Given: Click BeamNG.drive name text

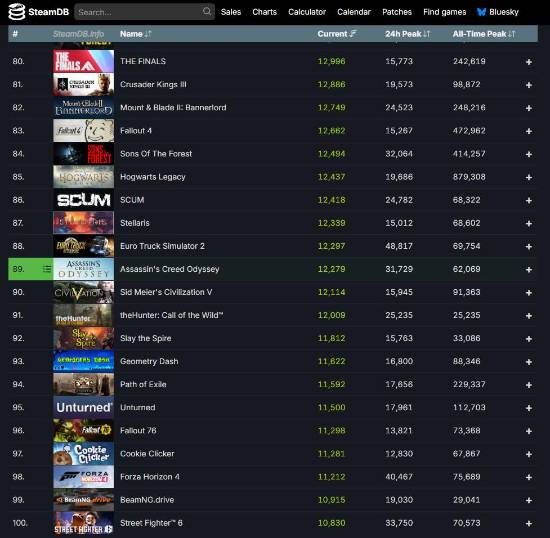Looking at the screenshot, I should point(147,500).
